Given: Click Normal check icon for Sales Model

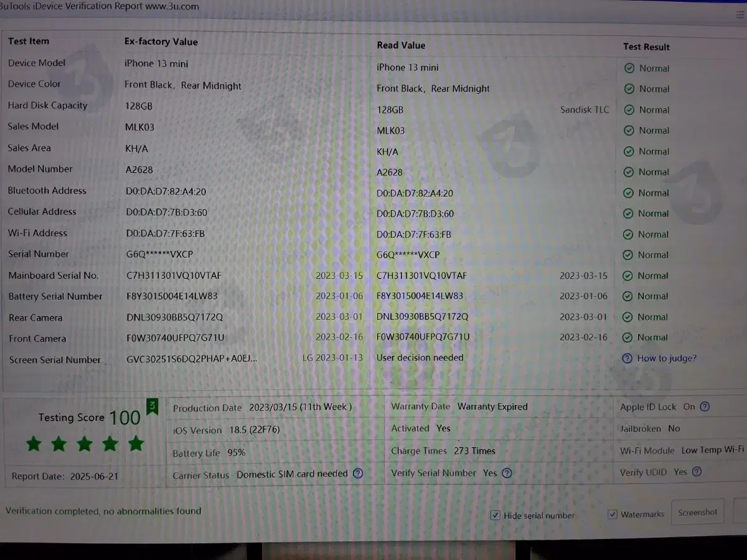Looking at the screenshot, I should click(x=629, y=130).
